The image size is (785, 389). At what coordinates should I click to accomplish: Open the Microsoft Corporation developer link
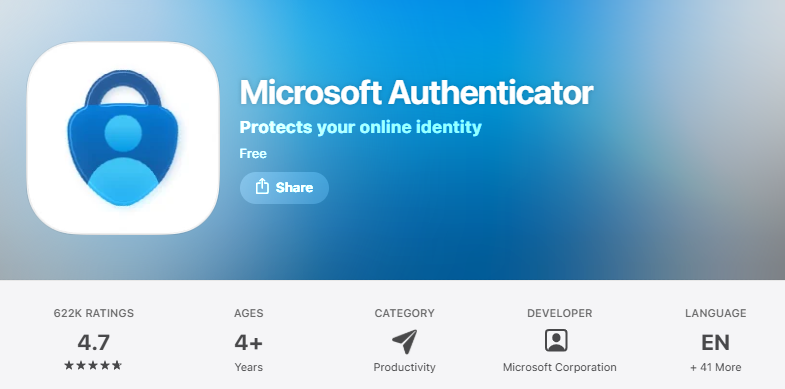[x=560, y=367]
